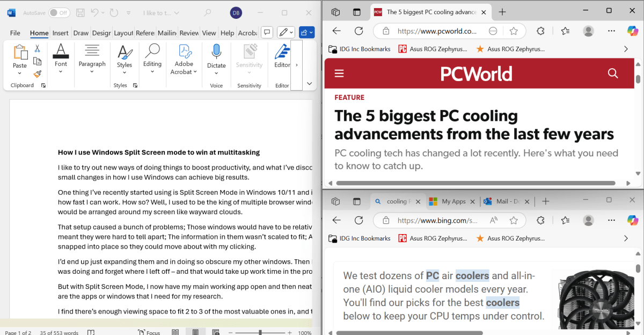Viewport: 644px width, 335px height.
Task: Click the FEATURE category link on PCWorld
Action: click(349, 97)
